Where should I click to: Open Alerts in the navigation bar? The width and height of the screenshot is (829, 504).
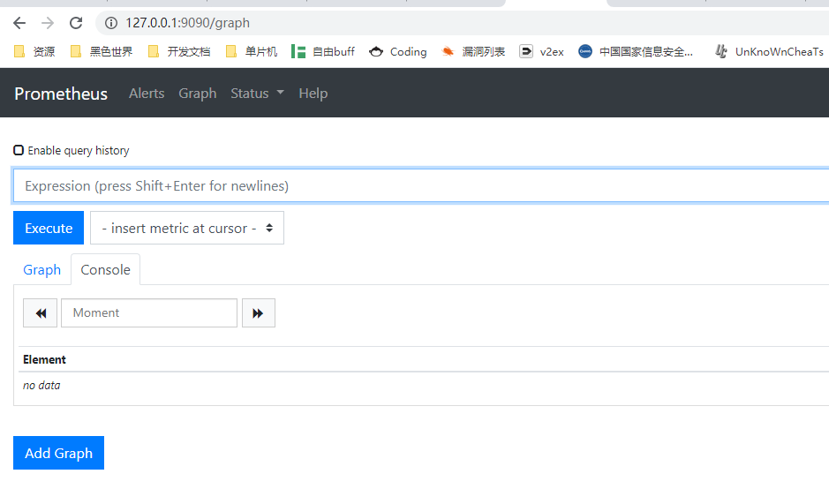point(147,93)
